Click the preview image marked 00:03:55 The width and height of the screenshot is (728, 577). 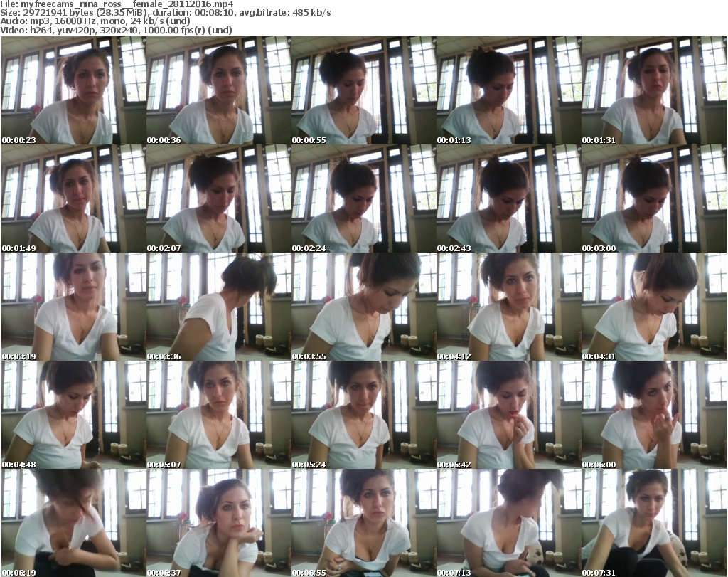click(364, 307)
